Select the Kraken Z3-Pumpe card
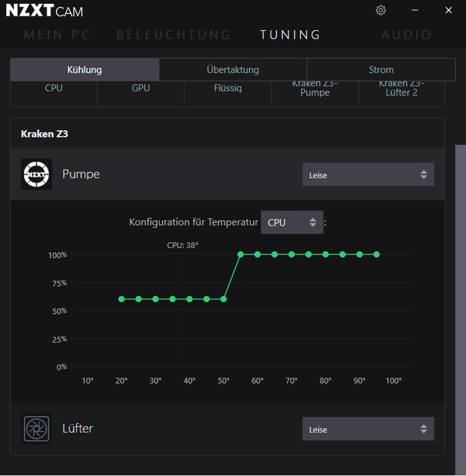 click(315, 94)
